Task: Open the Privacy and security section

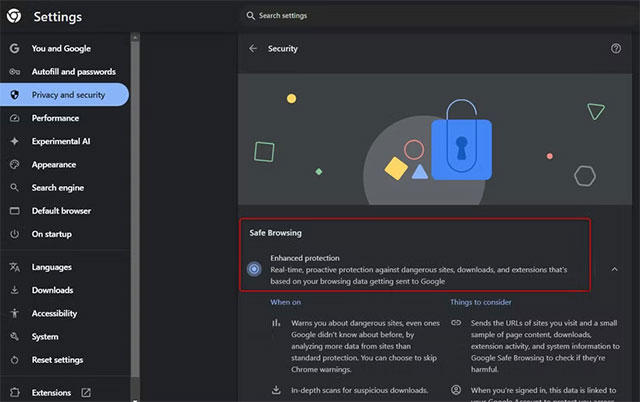Action: pos(64,95)
